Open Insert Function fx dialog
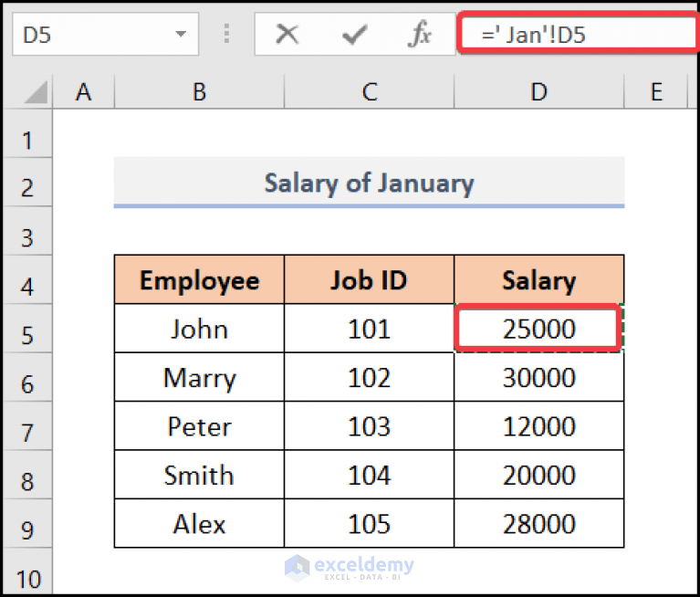Screen dimensions: 700x597 [420, 35]
